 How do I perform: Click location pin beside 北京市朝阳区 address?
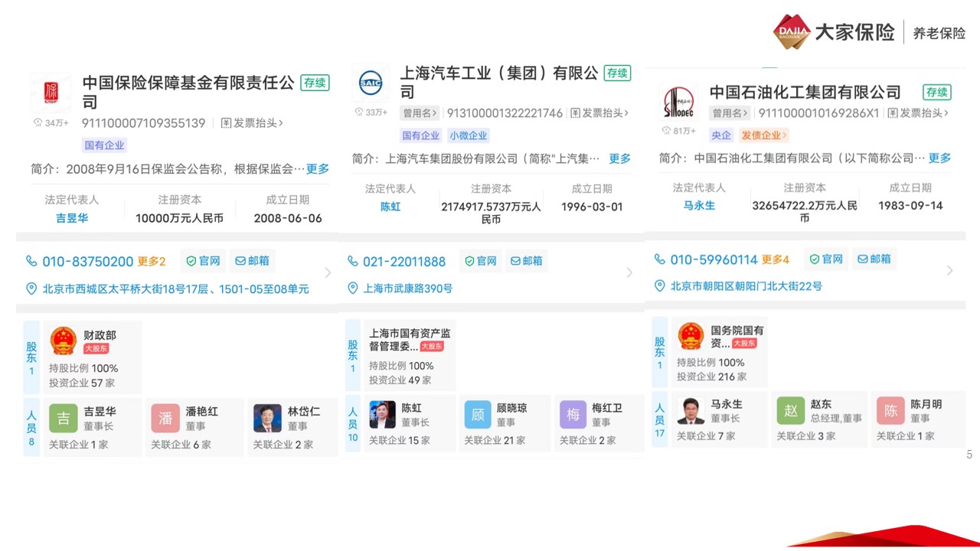pos(659,285)
